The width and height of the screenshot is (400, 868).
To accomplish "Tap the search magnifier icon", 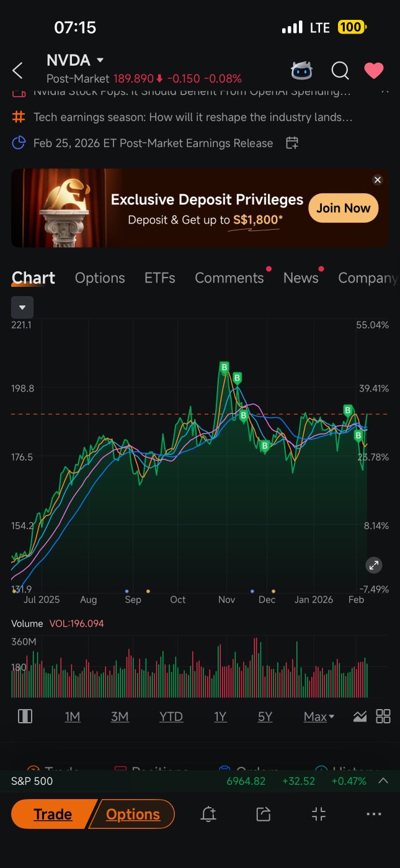I will point(340,71).
